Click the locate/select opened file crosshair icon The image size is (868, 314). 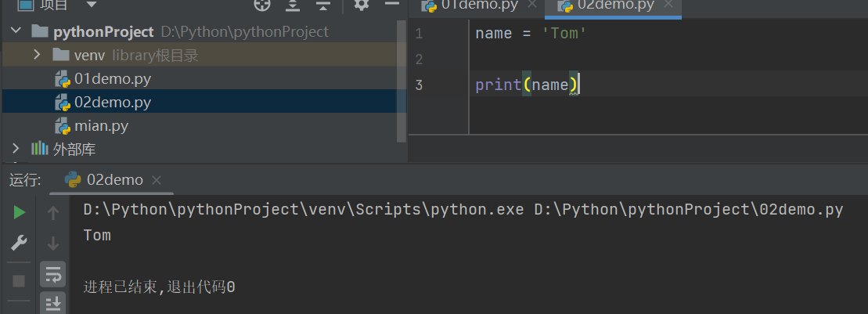(262, 5)
